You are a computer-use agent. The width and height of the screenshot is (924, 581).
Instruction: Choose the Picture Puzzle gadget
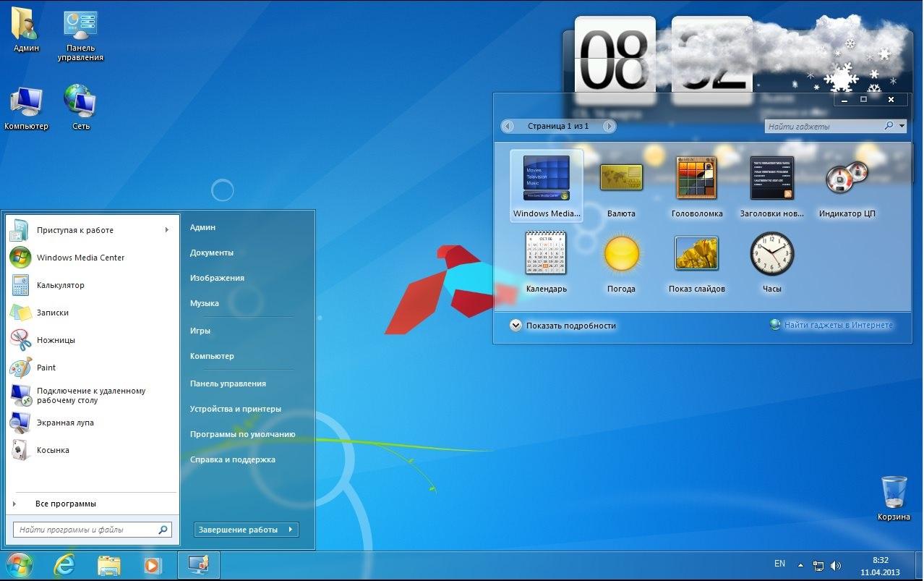(696, 178)
